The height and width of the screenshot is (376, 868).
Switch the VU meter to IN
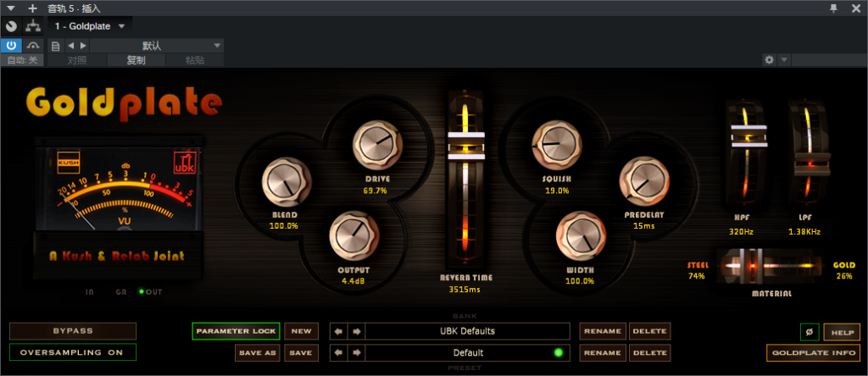coord(90,292)
